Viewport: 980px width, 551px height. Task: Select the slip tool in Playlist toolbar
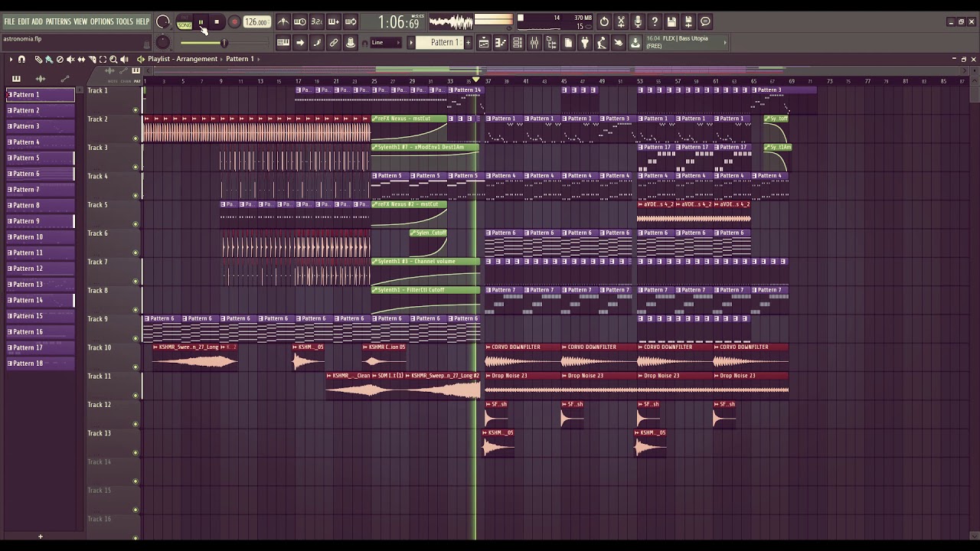[81, 59]
